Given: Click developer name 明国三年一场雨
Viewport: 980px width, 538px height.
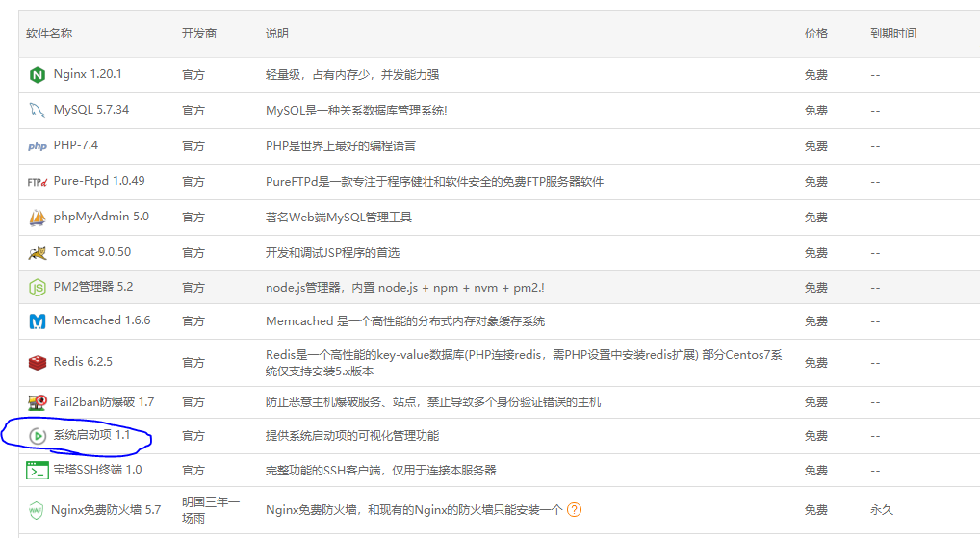Looking at the screenshot, I should coord(211,510).
